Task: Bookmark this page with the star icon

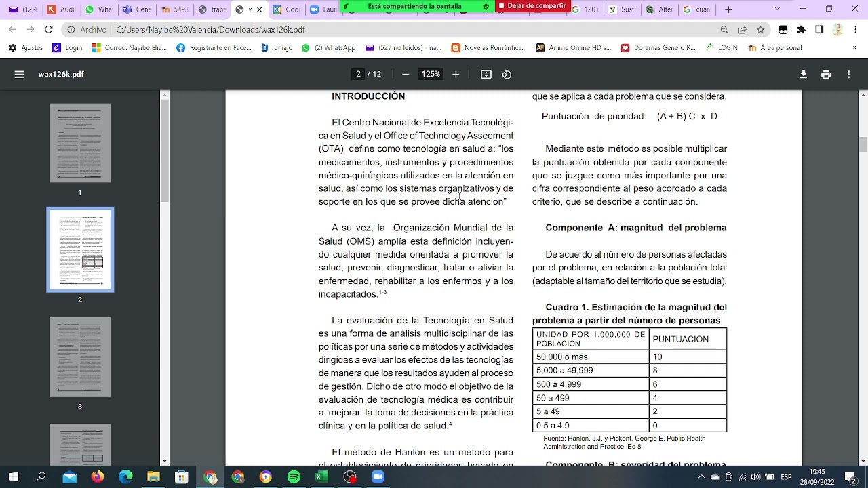Action: coord(761,30)
